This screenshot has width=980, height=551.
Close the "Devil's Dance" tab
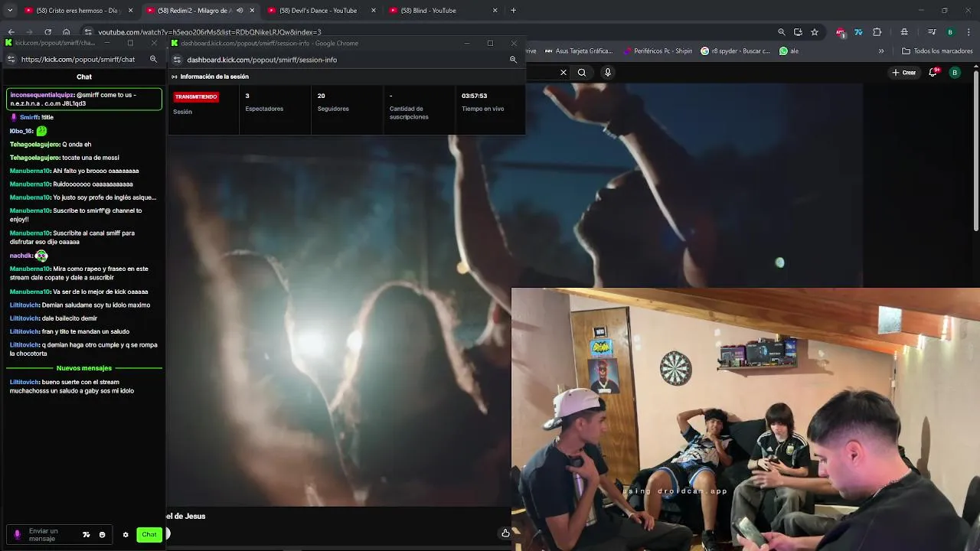point(374,11)
